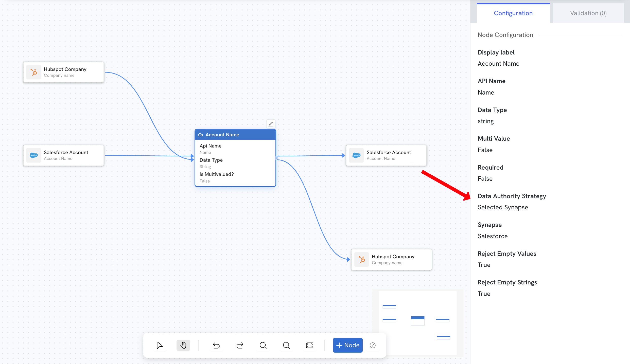Fit the view to screen
The width and height of the screenshot is (630, 364).
[x=310, y=345]
